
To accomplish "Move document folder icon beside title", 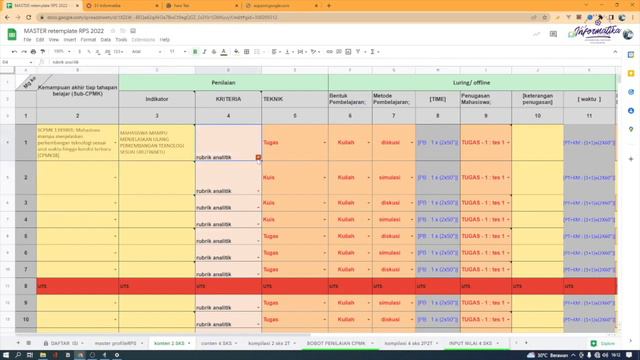I will [x=123, y=31].
